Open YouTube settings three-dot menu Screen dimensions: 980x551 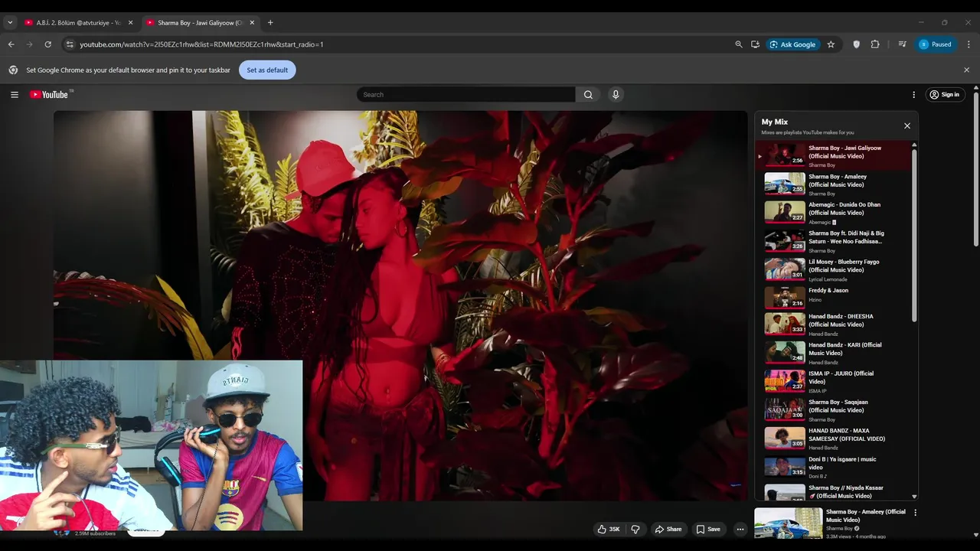pos(913,95)
